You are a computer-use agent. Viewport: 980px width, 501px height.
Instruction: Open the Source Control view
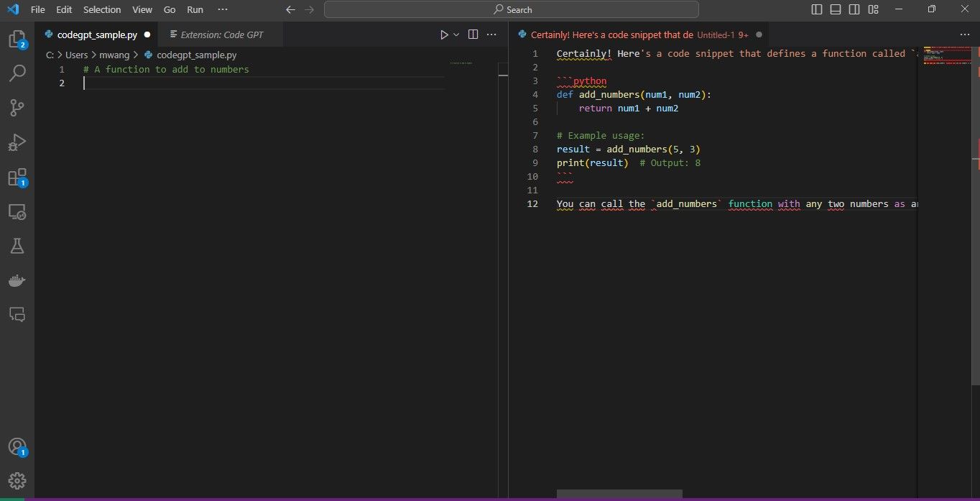click(x=17, y=108)
